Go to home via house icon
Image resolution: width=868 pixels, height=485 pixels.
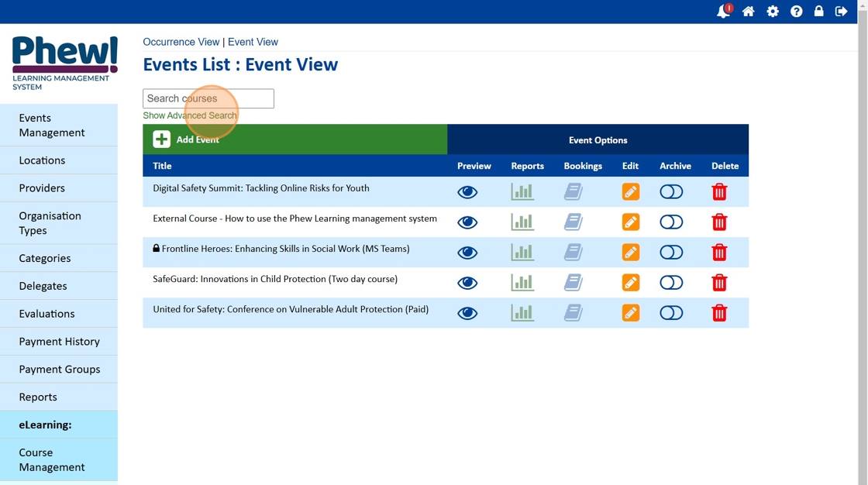(x=749, y=11)
